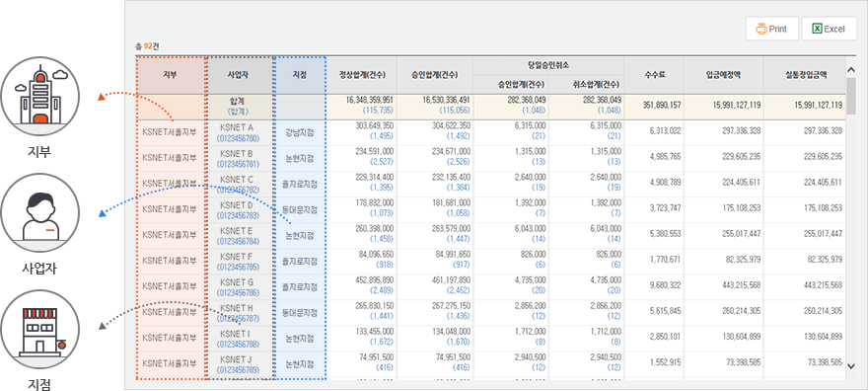Click the 실통장입금액 column header
This screenshot has height=391, width=868.
coord(804,75)
